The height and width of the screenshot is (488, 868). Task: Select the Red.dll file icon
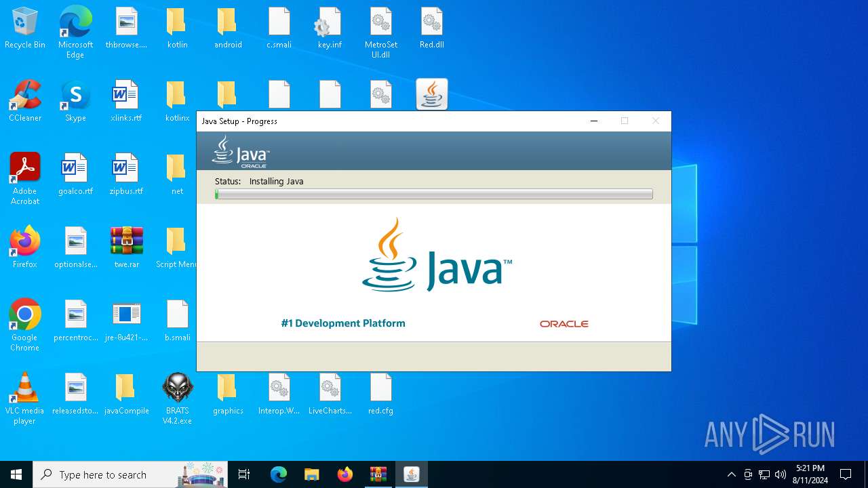[431, 28]
